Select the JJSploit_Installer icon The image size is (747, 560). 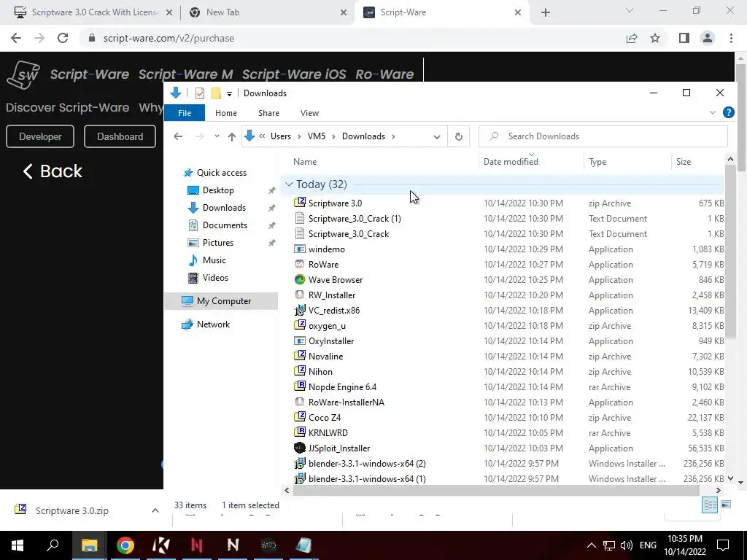point(300,448)
